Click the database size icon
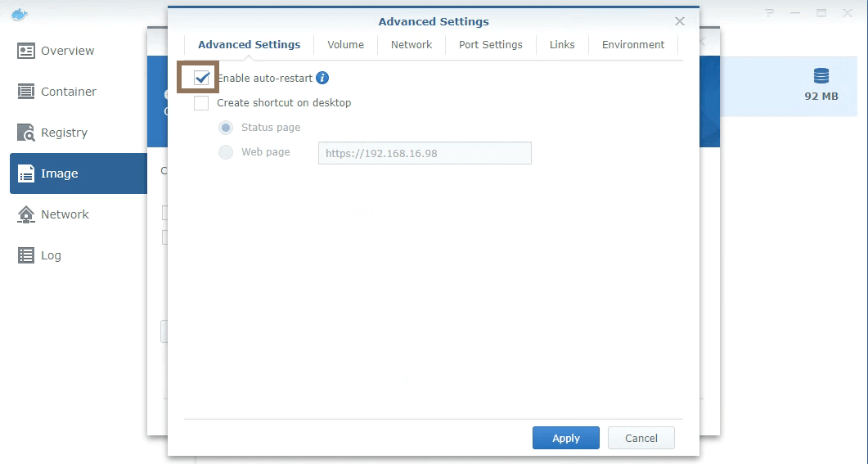The height and width of the screenshot is (464, 868). [821, 77]
